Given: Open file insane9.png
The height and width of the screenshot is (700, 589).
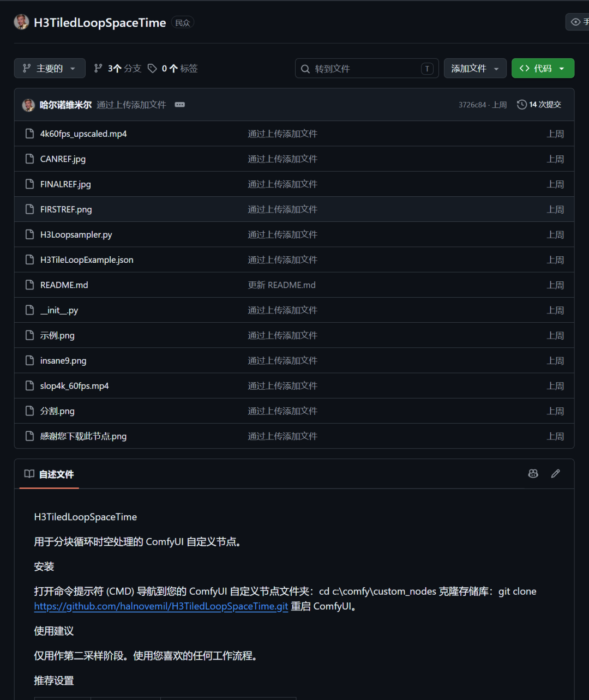Looking at the screenshot, I should pos(63,360).
